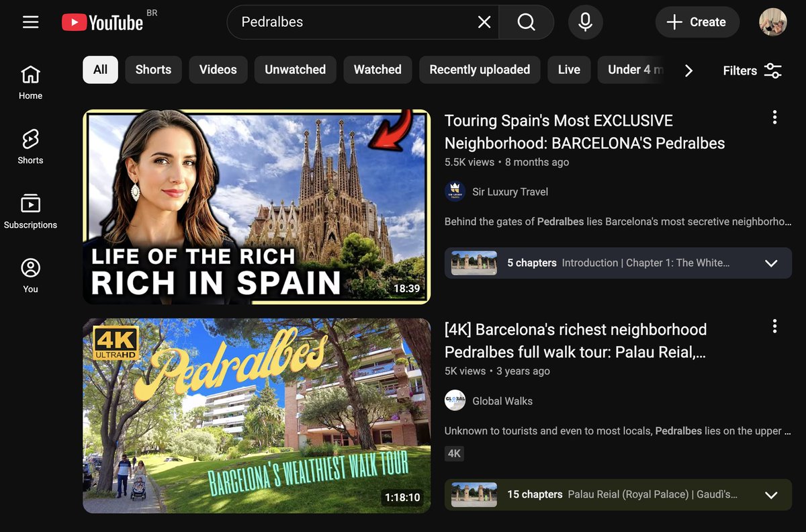
Task: Open more options for 4K walk tour video
Action: [774, 326]
